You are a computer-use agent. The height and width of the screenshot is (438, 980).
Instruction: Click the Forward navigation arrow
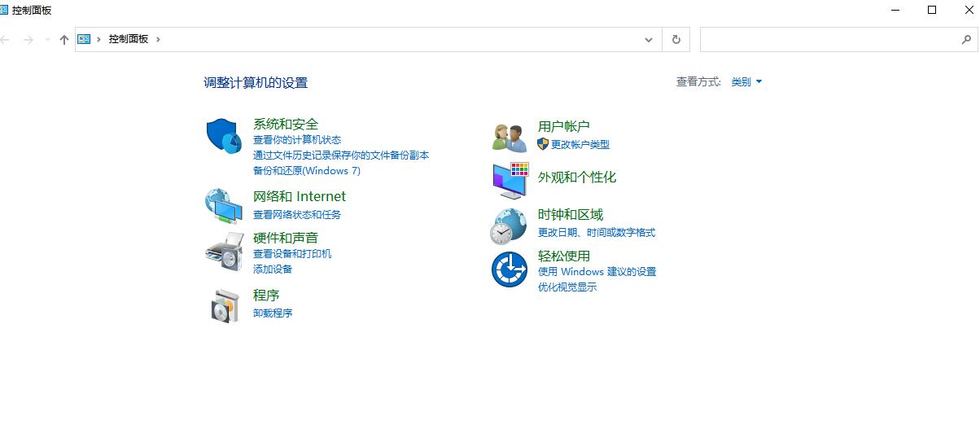tap(28, 39)
